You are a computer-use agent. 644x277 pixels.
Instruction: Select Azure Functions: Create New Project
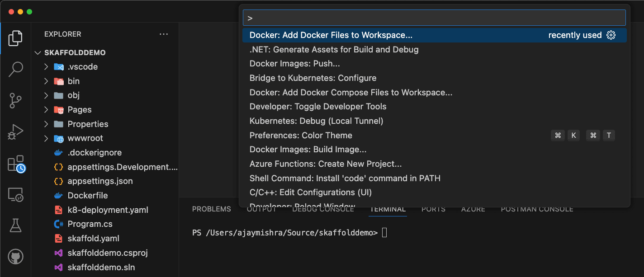pyautogui.click(x=435, y=164)
